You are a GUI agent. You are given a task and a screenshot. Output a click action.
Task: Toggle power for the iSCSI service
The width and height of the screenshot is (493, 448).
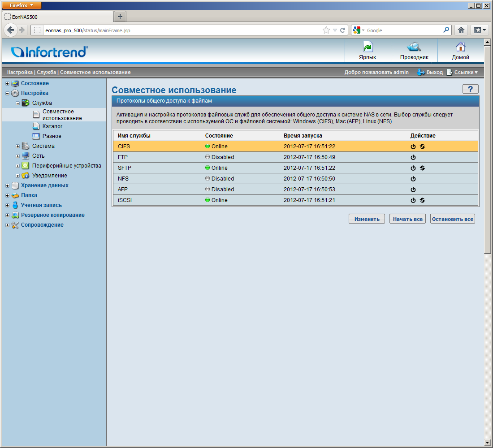click(x=413, y=200)
